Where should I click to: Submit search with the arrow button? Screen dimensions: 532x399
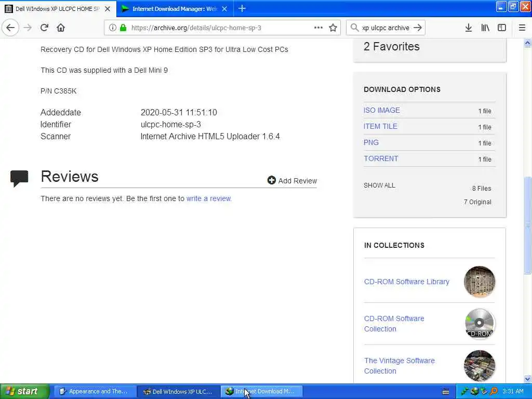pyautogui.click(x=418, y=28)
